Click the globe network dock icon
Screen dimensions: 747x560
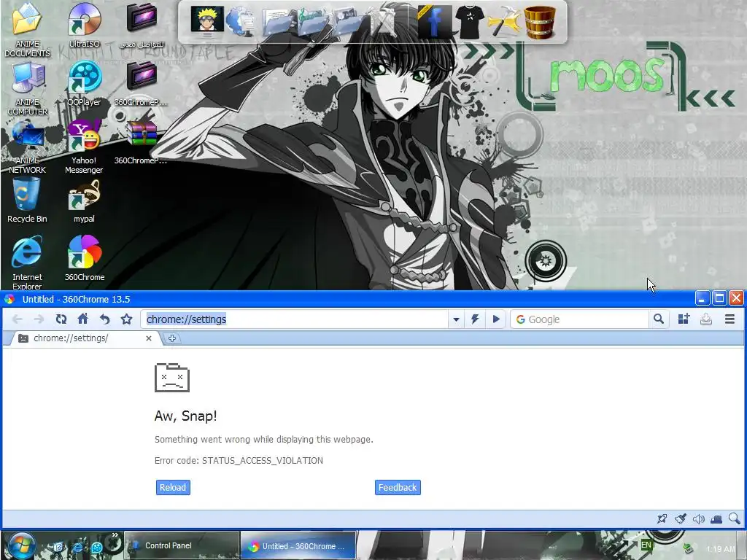pyautogui.click(x=241, y=22)
